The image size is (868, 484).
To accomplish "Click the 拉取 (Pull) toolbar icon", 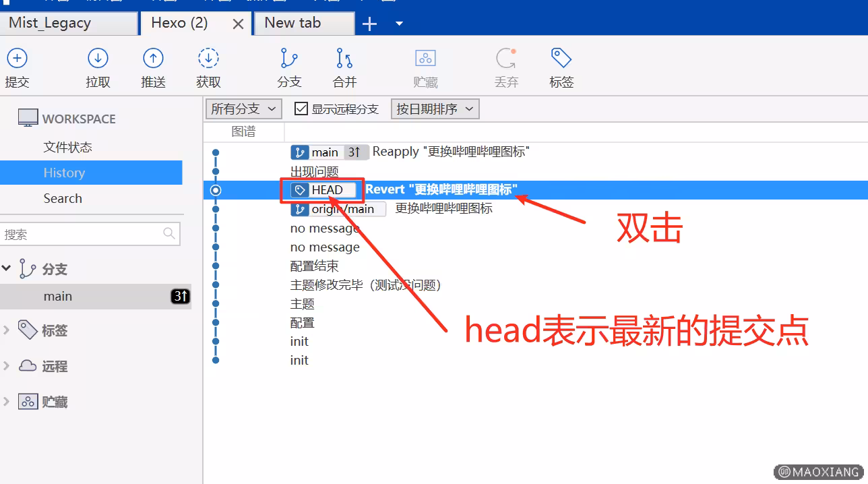I will (98, 59).
